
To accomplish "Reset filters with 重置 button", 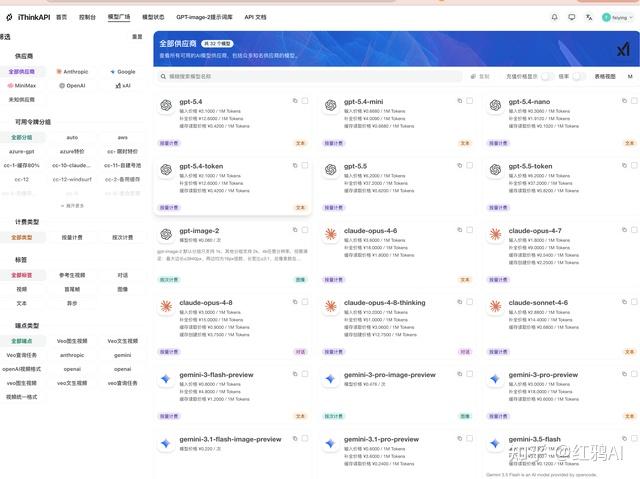I will tap(137, 37).
